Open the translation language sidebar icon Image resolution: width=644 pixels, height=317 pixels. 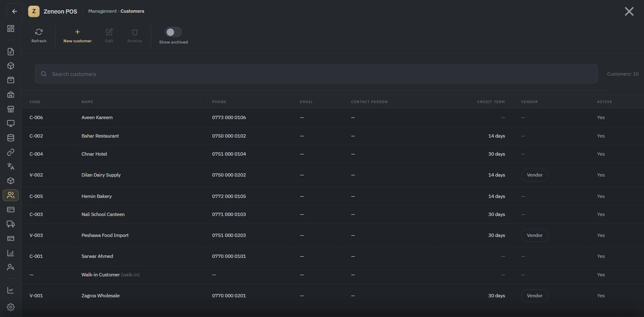(x=11, y=166)
